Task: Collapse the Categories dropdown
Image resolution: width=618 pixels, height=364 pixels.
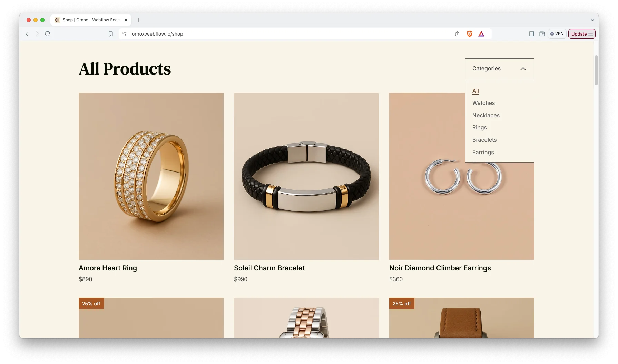Action: [499, 69]
